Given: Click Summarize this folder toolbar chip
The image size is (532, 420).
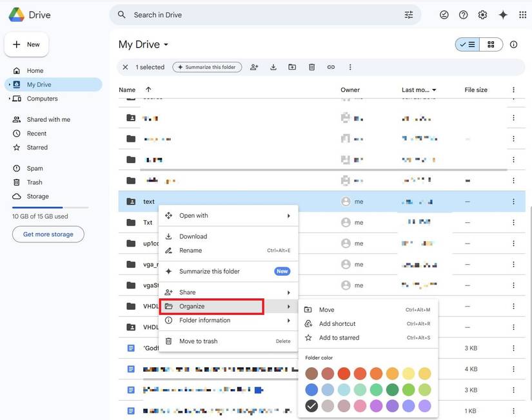Looking at the screenshot, I should 207,67.
